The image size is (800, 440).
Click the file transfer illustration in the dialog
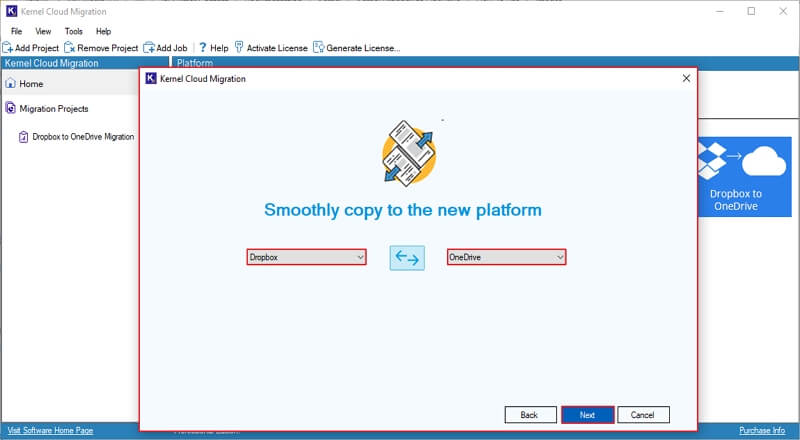[409, 153]
